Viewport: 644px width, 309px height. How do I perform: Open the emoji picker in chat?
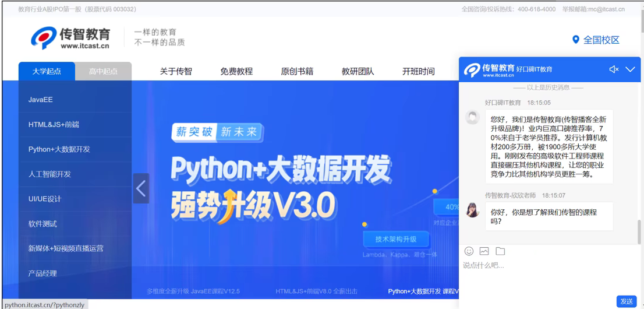(469, 251)
